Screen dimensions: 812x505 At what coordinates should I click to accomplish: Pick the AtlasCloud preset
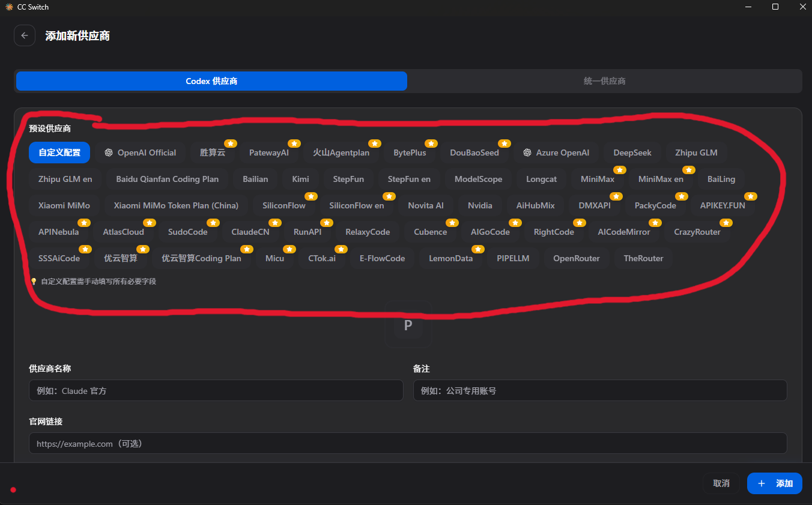tap(123, 232)
